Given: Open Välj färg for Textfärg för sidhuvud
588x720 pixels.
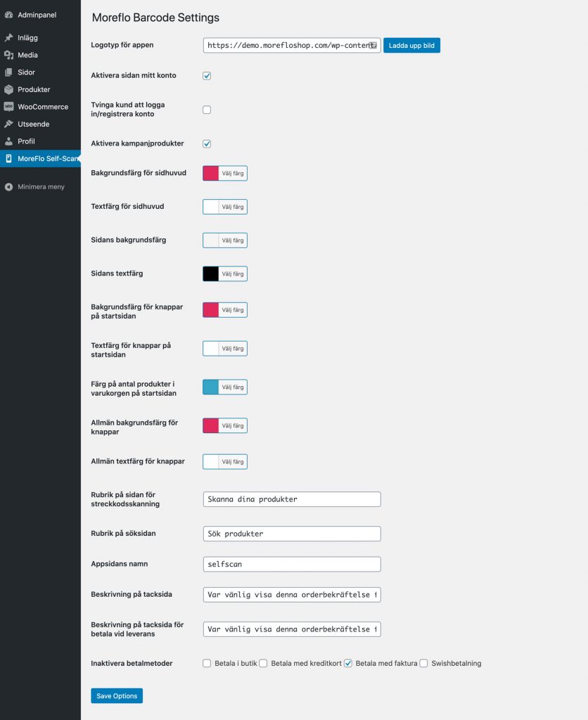Looking at the screenshot, I should (232, 207).
